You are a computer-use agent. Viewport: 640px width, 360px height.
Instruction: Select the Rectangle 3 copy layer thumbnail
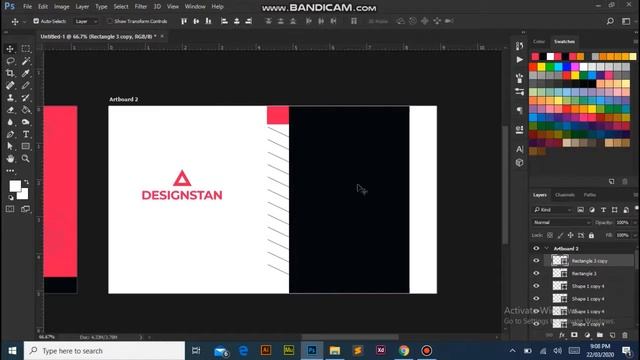click(x=560, y=260)
